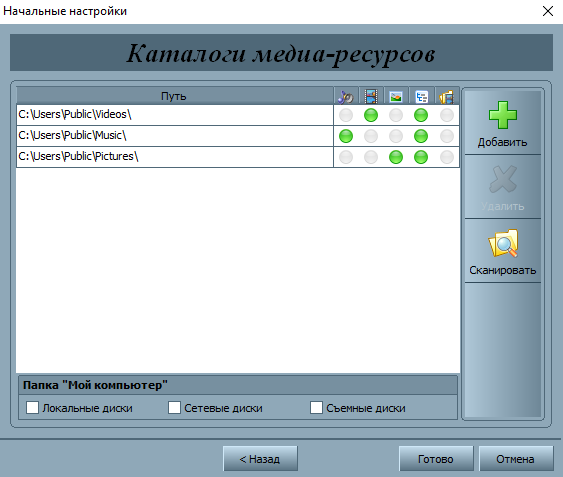Screen dimensions: 563x477
Task: Toggle photo indicator for Pictures folder row
Action: pyautogui.click(x=396, y=157)
